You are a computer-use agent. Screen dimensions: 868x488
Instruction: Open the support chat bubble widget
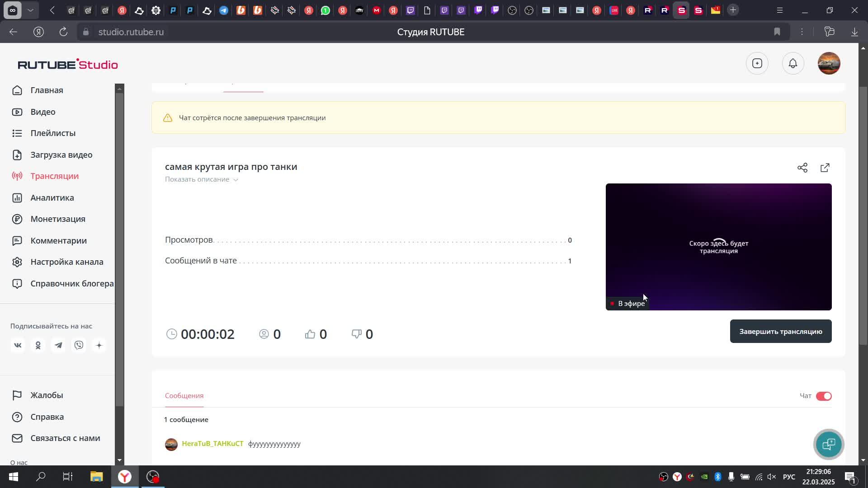click(x=829, y=444)
